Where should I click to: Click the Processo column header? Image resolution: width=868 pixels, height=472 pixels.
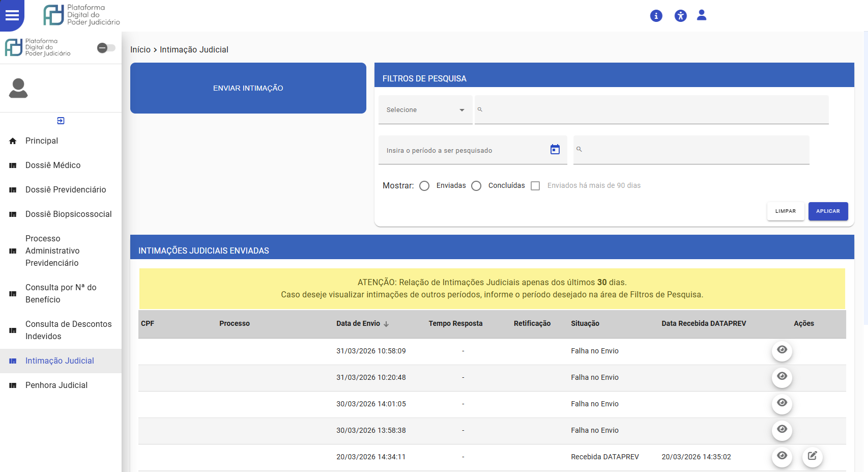(235, 324)
